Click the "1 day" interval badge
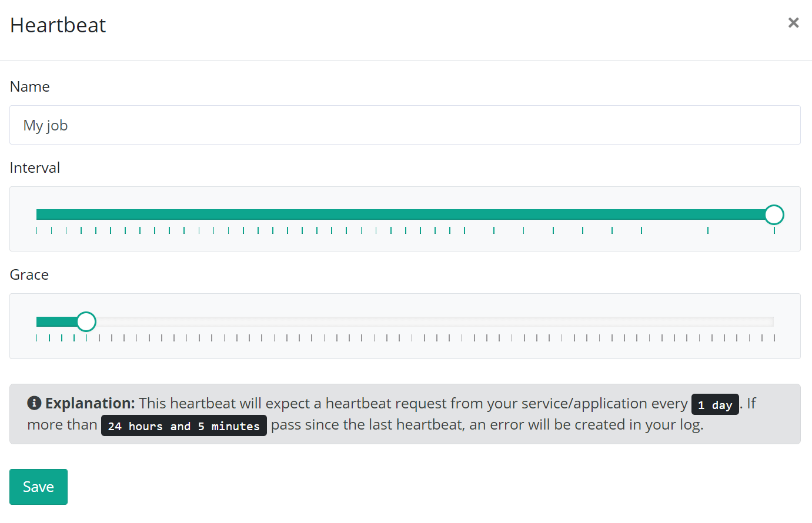Image resolution: width=812 pixels, height=523 pixels. click(x=715, y=404)
